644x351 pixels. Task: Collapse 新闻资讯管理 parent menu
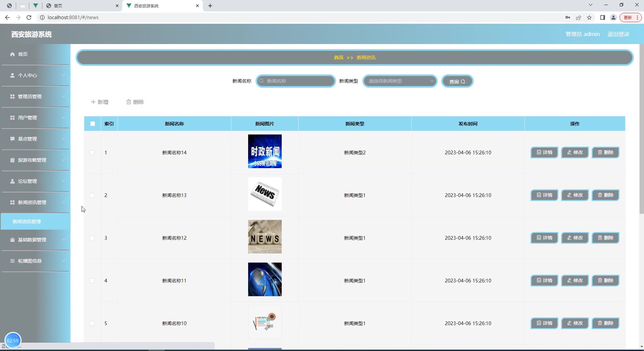pos(35,202)
